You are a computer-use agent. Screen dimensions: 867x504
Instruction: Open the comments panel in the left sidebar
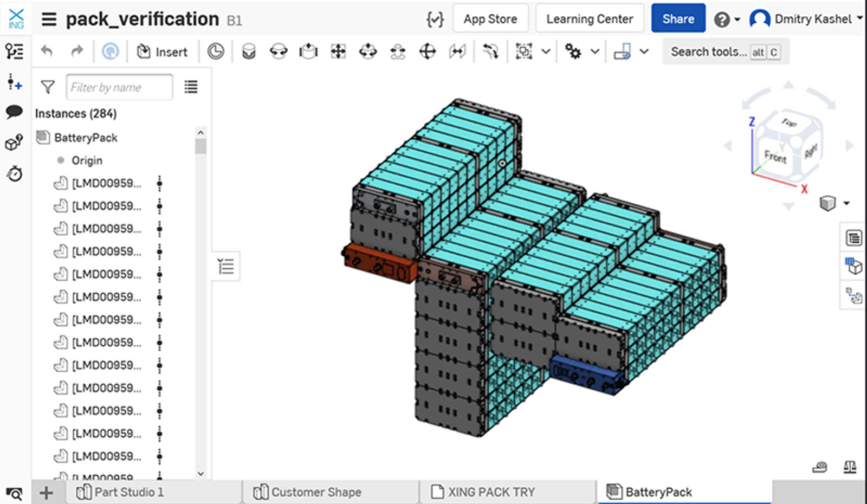coord(15,112)
